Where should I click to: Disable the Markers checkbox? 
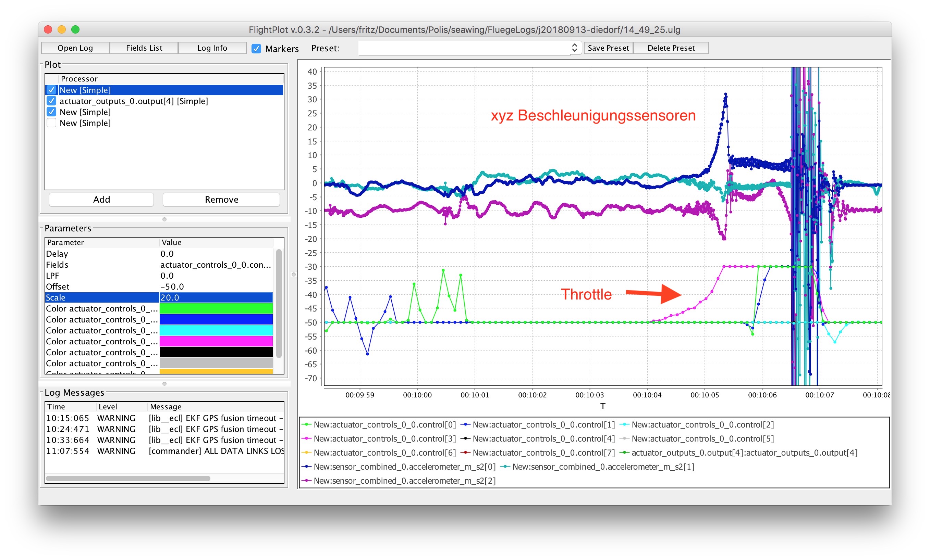(x=256, y=49)
